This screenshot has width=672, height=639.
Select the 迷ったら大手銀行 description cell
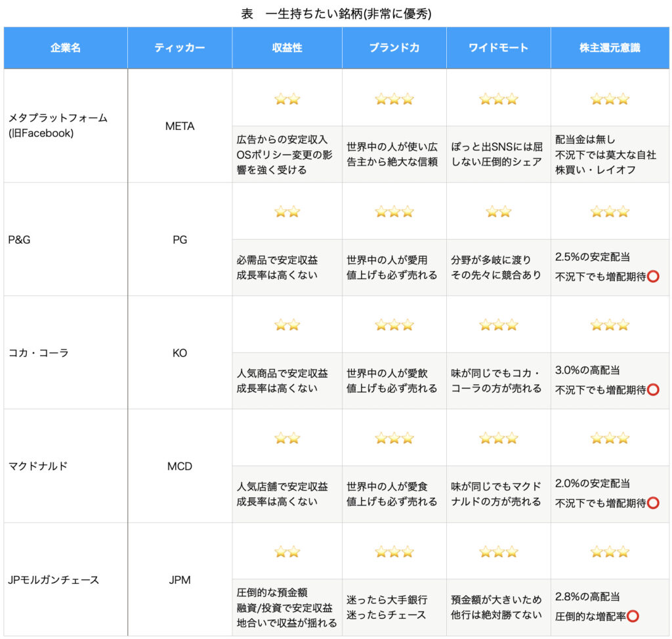[394, 607]
